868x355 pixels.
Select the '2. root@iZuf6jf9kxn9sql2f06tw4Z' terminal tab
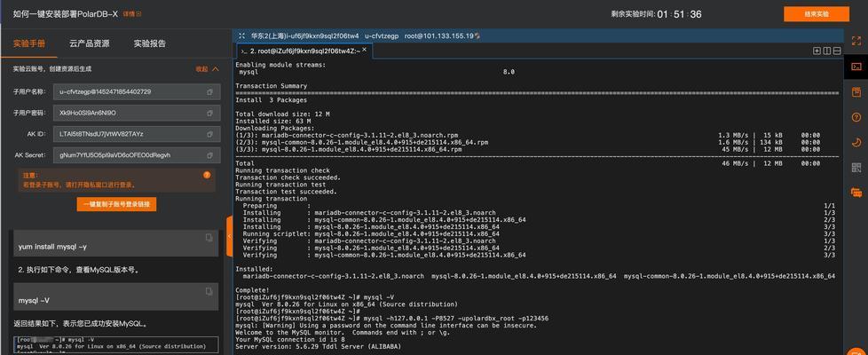point(304,51)
